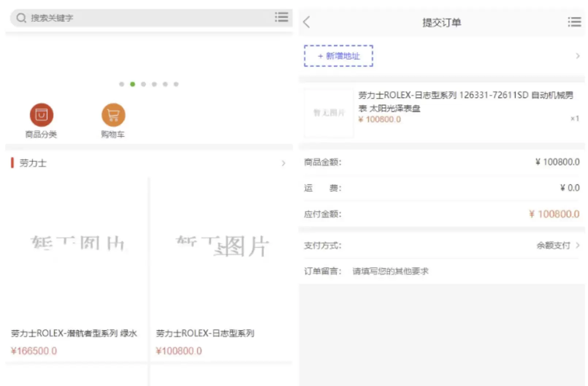
Task: Click the search magnifier icon
Action: click(x=22, y=18)
